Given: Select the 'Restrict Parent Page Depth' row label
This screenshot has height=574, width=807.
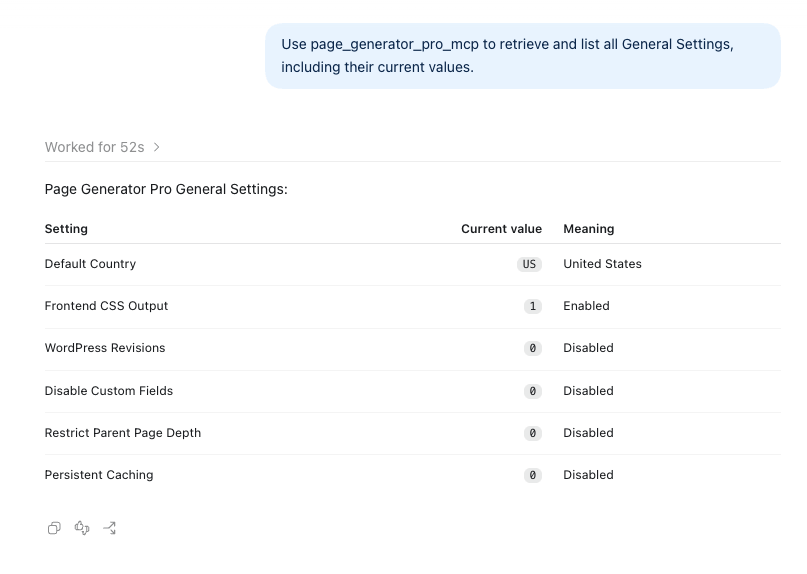Looking at the screenshot, I should click(x=123, y=433).
